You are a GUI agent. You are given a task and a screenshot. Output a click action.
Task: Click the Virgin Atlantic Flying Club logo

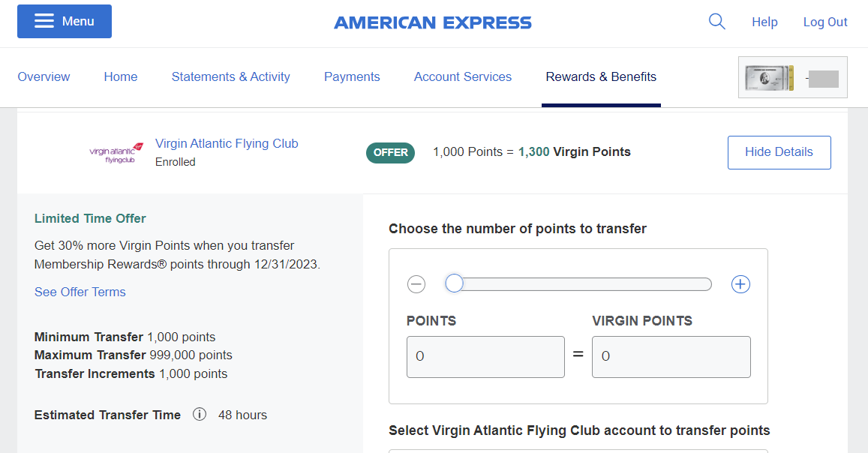click(116, 152)
